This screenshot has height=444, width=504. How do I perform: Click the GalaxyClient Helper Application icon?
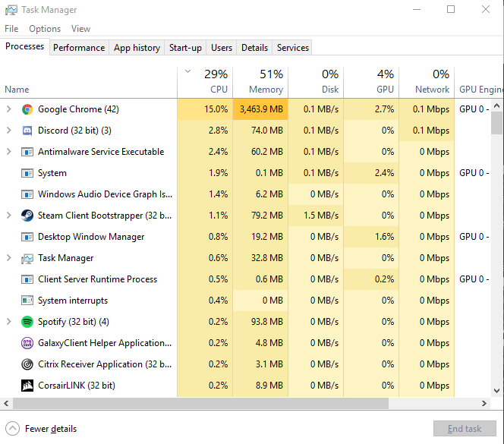[27, 343]
